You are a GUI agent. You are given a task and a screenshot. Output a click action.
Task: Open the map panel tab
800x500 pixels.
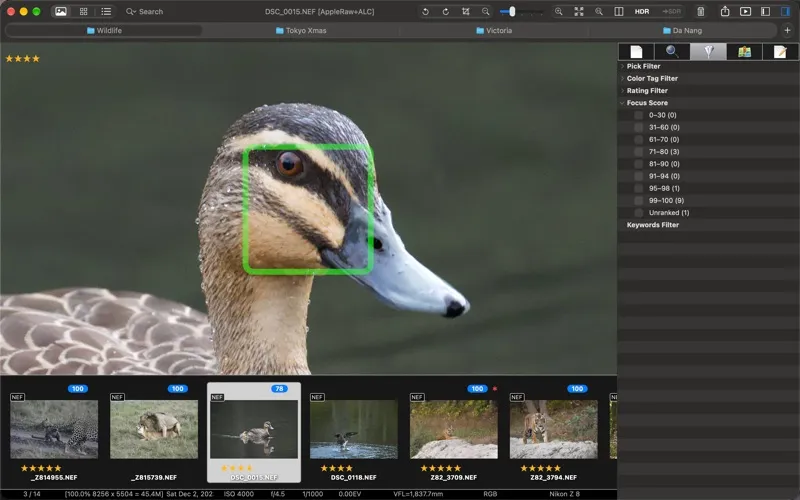pyautogui.click(x=744, y=52)
